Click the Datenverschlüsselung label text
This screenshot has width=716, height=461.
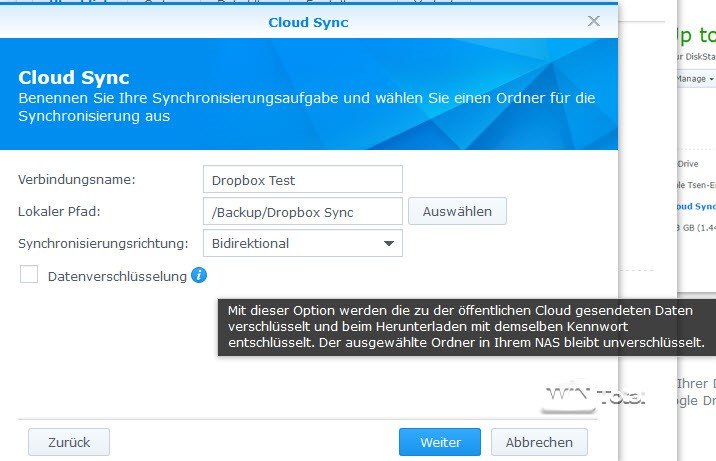coord(117,276)
